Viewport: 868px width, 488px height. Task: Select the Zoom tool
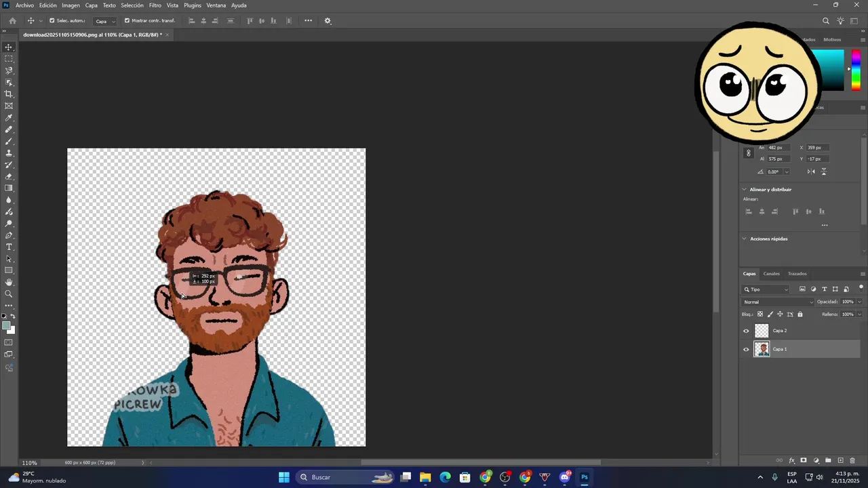[9, 293]
